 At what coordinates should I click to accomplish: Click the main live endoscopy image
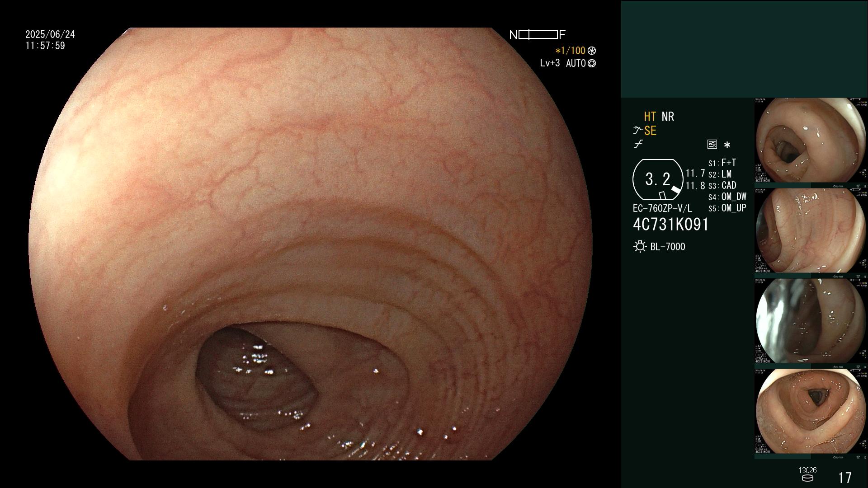(x=311, y=244)
